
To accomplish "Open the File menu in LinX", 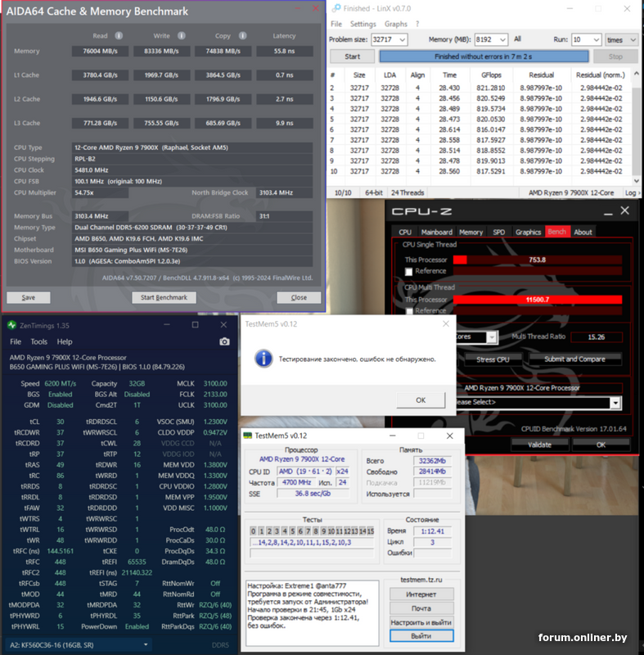I will [336, 24].
